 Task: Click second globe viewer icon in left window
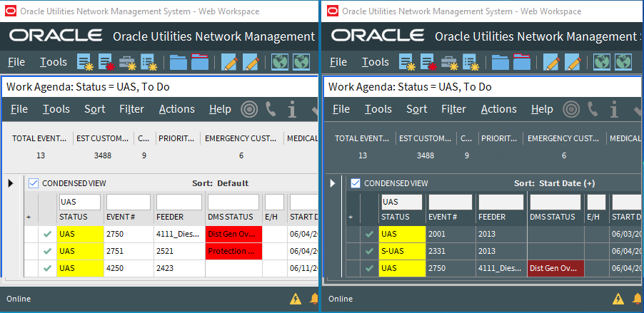tap(301, 62)
